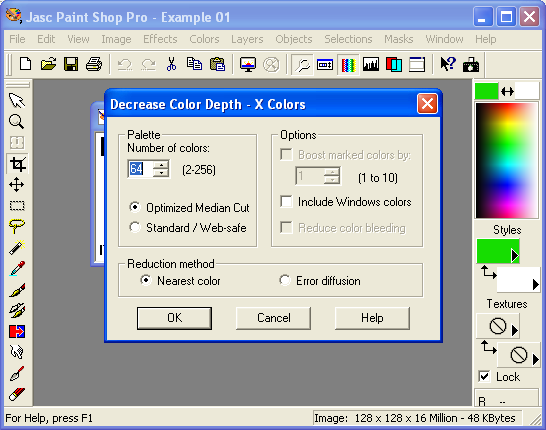Click the dialog Help button
Viewport: 546px width, 430px height.
click(x=372, y=318)
